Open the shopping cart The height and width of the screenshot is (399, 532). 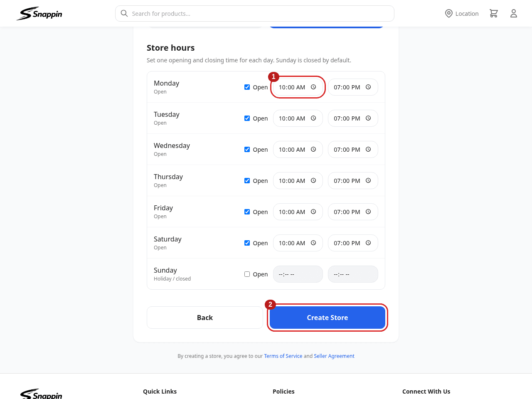tap(494, 13)
